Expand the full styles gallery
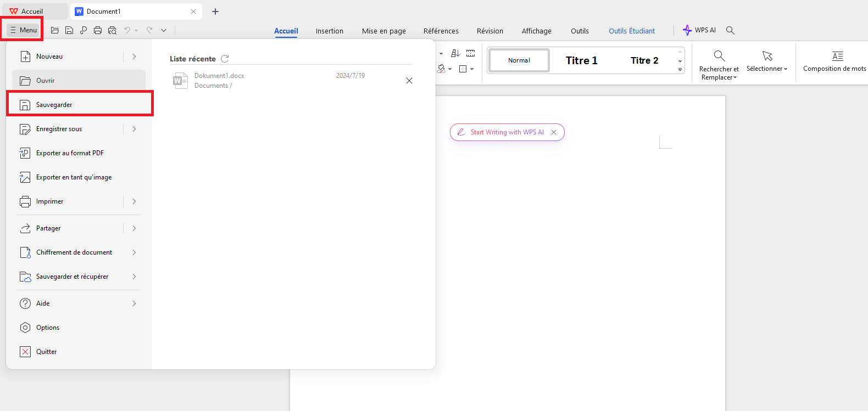Screen dimensions: 868x411 pyautogui.click(x=680, y=70)
